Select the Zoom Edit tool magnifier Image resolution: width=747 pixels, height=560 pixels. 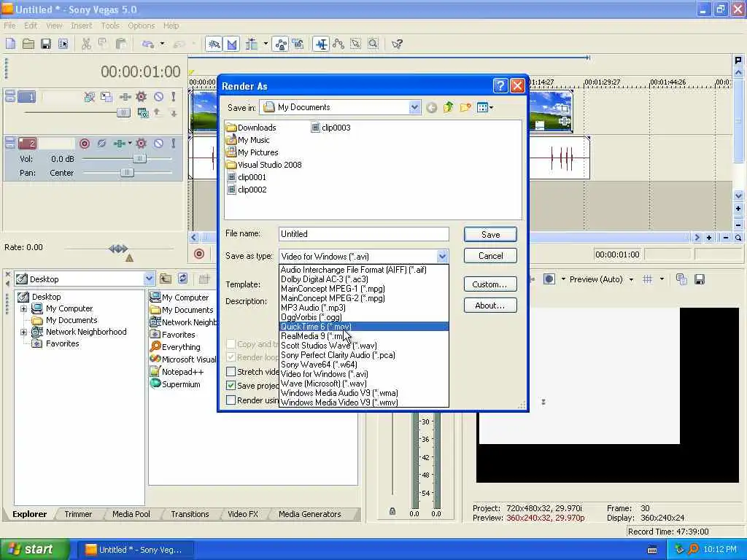point(373,44)
